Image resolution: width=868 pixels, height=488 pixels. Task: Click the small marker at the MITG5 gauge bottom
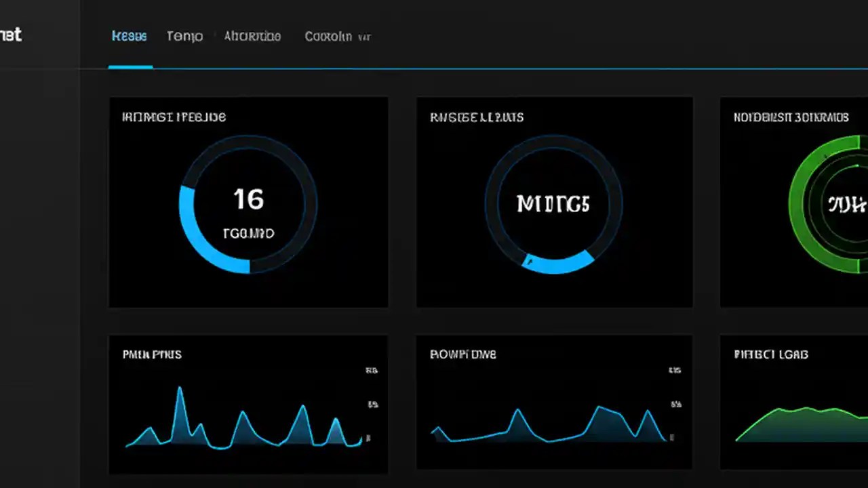pos(530,260)
